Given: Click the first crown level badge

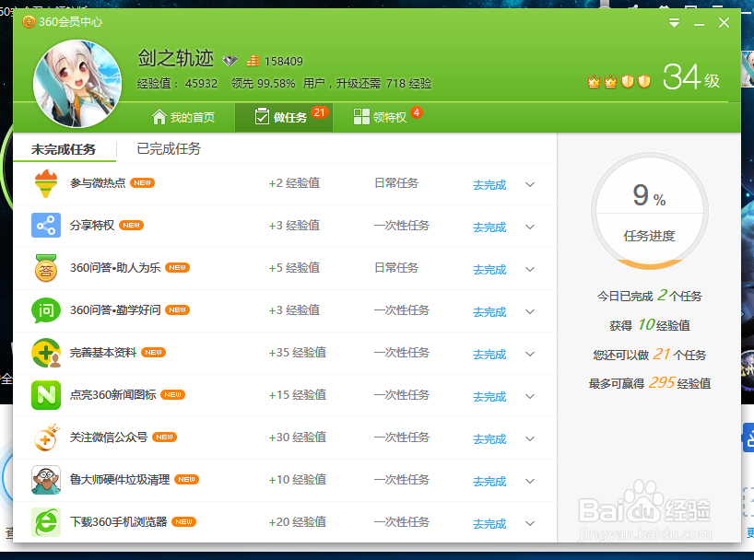Looking at the screenshot, I should pos(594,82).
